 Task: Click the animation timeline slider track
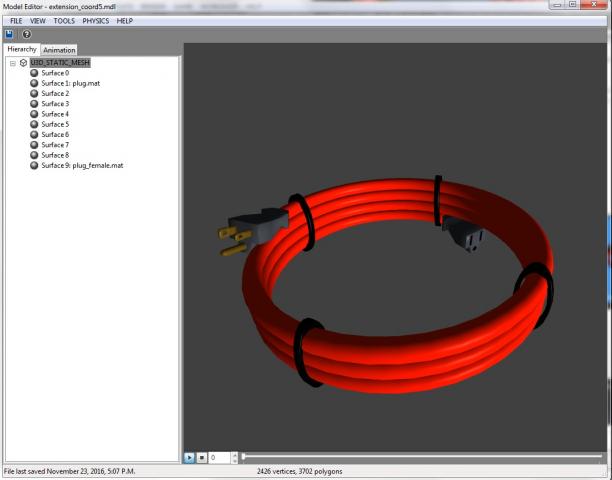[420, 457]
